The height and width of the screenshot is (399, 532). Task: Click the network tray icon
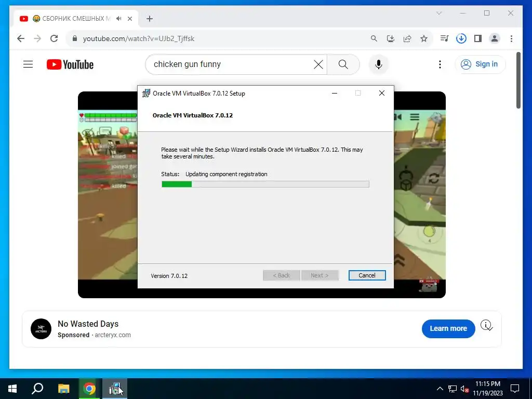click(x=453, y=389)
